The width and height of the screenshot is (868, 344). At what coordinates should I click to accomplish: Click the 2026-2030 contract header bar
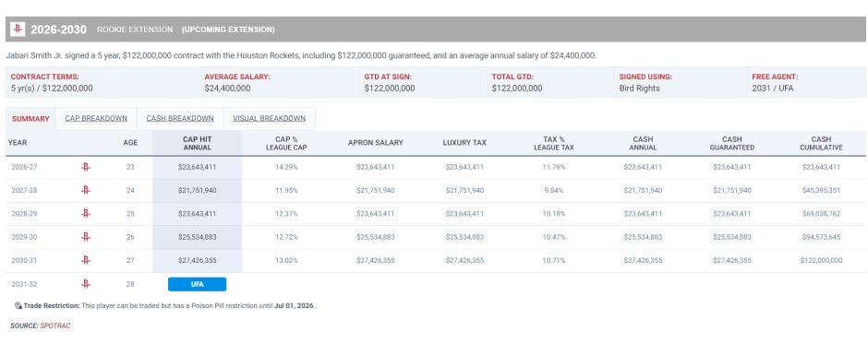[436, 30]
